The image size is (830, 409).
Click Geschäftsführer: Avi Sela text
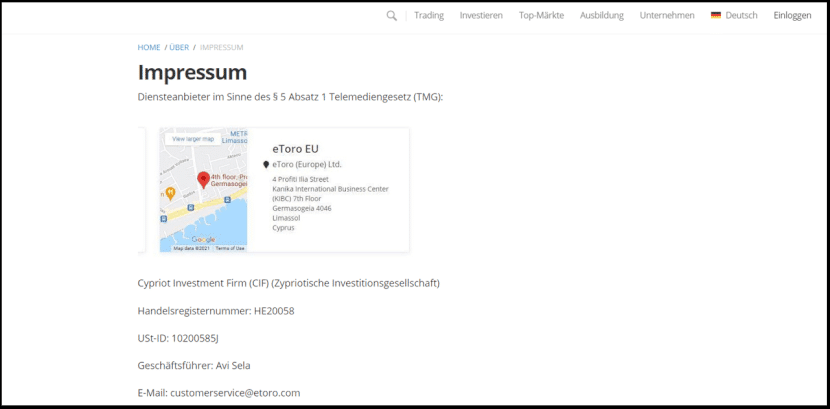[194, 366]
